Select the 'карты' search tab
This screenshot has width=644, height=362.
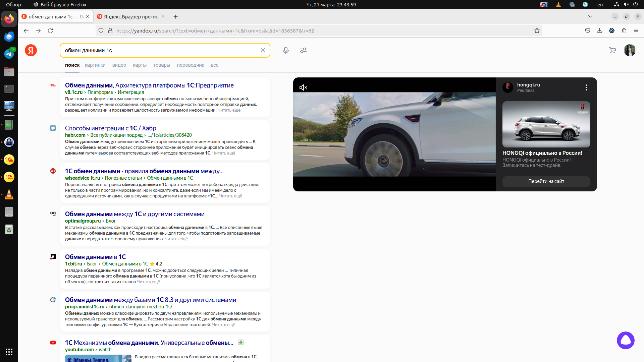click(x=140, y=65)
